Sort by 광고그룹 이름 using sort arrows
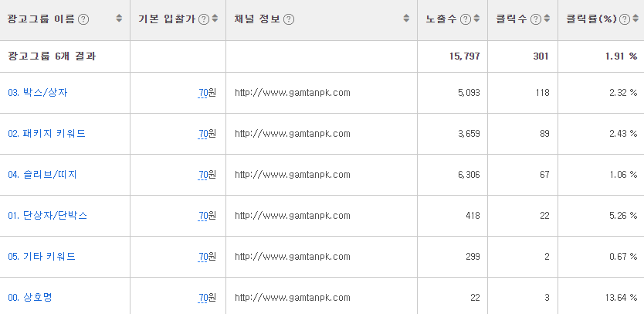 point(119,19)
